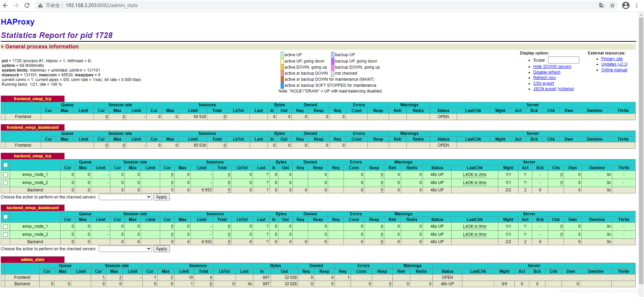Click the browser forward arrow
This screenshot has width=644, height=297.
[16, 5]
